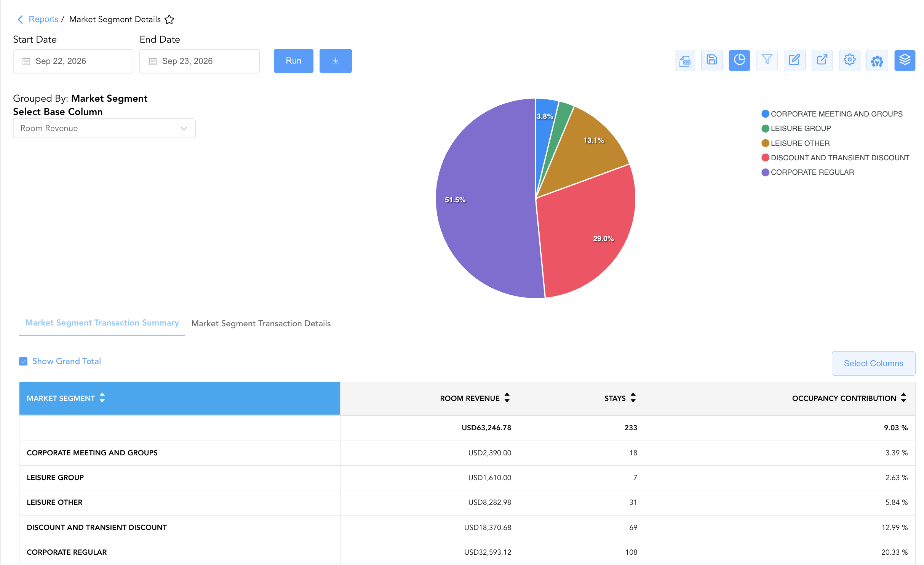
Task: Click the LEISURE GROUP table row label
Action: pyautogui.click(x=55, y=477)
